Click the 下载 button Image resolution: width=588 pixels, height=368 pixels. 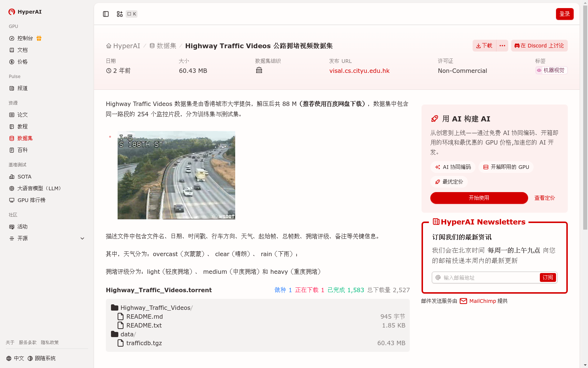click(x=484, y=46)
